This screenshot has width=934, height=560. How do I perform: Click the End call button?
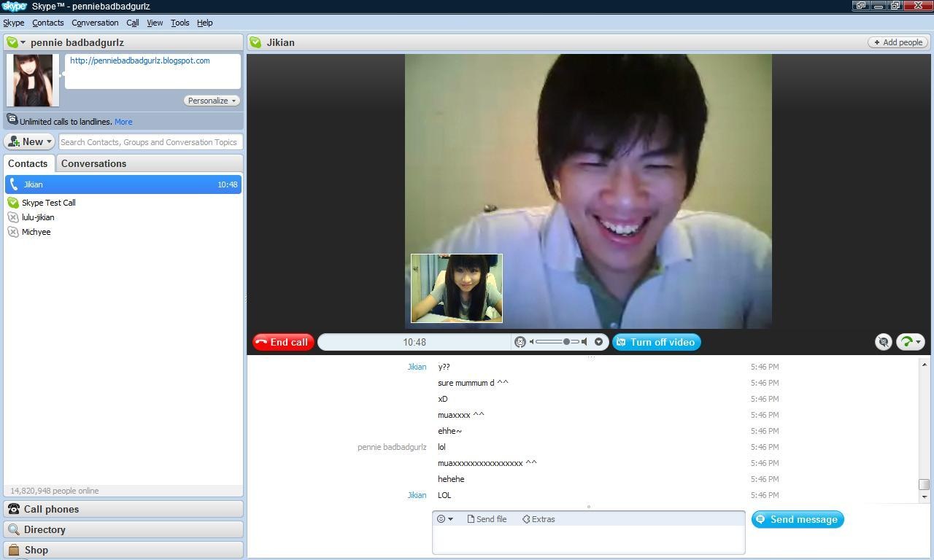pyautogui.click(x=283, y=342)
